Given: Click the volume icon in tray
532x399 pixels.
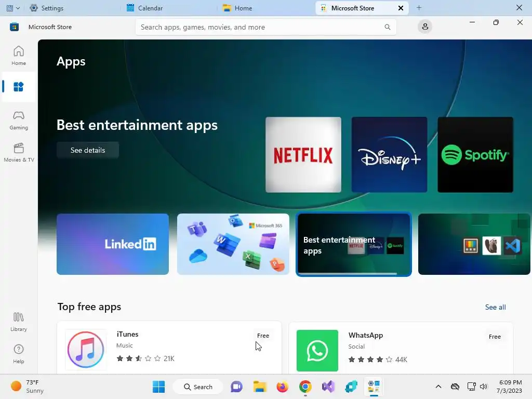Looking at the screenshot, I should 484,387.
